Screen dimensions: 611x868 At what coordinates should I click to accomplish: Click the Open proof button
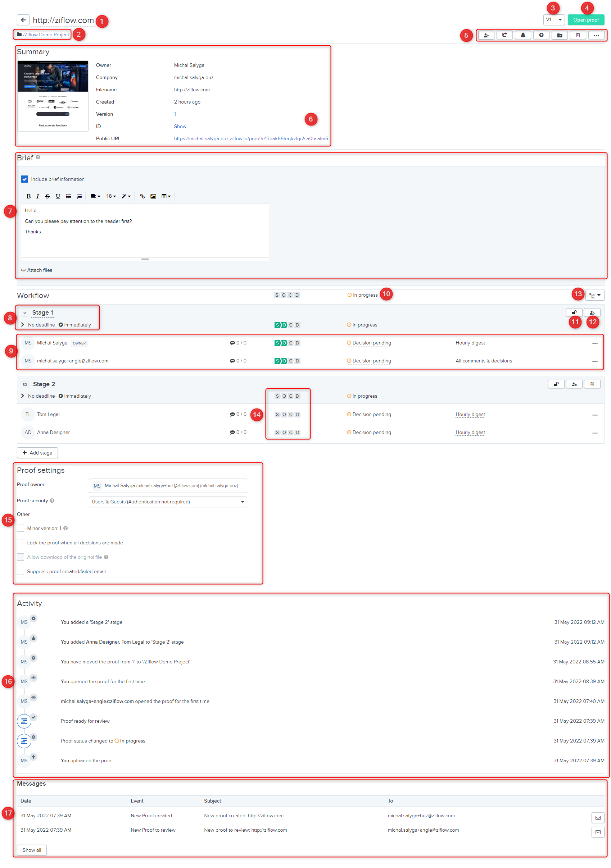(x=586, y=20)
